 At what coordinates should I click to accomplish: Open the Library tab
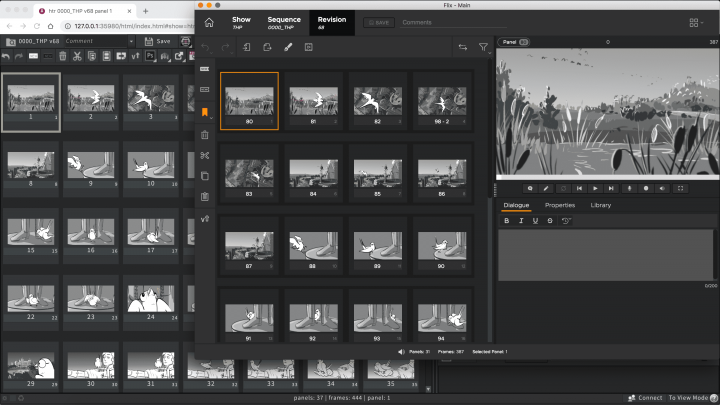coord(601,205)
